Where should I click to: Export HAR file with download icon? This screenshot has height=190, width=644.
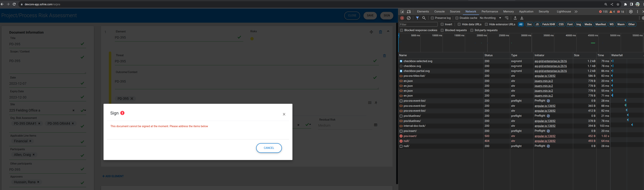[x=522, y=18]
